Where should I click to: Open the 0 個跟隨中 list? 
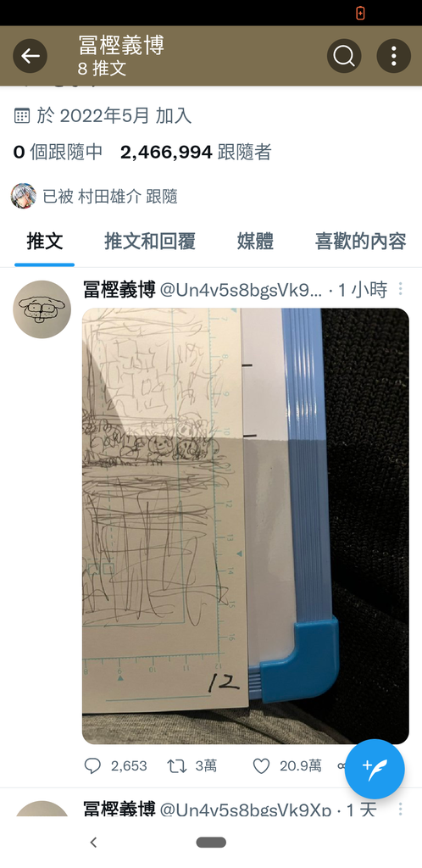pyautogui.click(x=58, y=152)
